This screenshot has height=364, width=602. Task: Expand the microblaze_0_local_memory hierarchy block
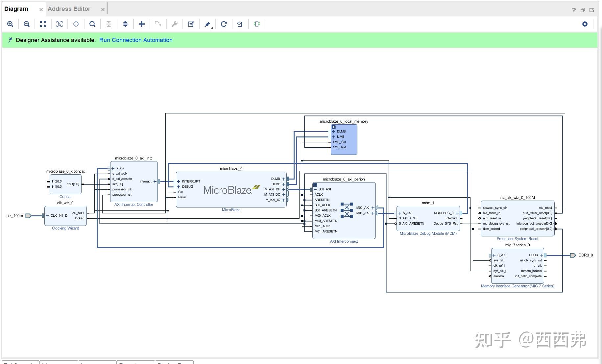[x=334, y=127]
